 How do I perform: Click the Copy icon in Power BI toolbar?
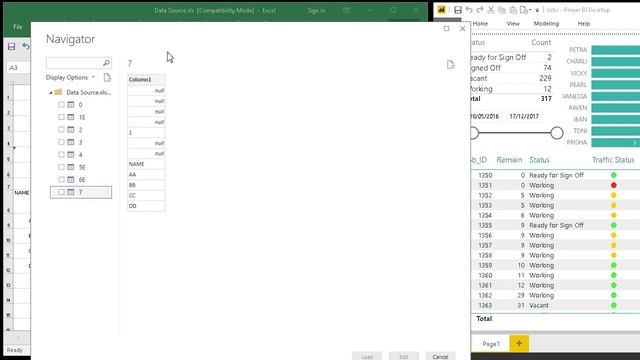pos(502,10)
